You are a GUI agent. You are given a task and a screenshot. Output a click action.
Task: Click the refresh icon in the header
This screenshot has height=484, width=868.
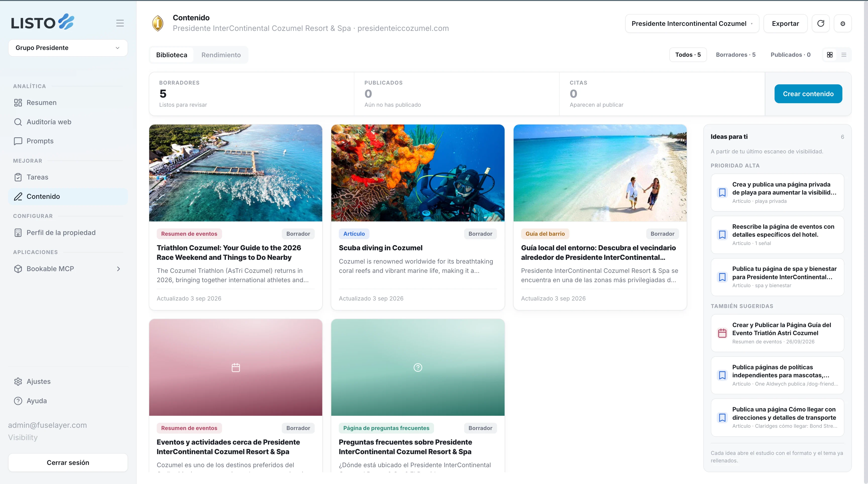(x=821, y=24)
